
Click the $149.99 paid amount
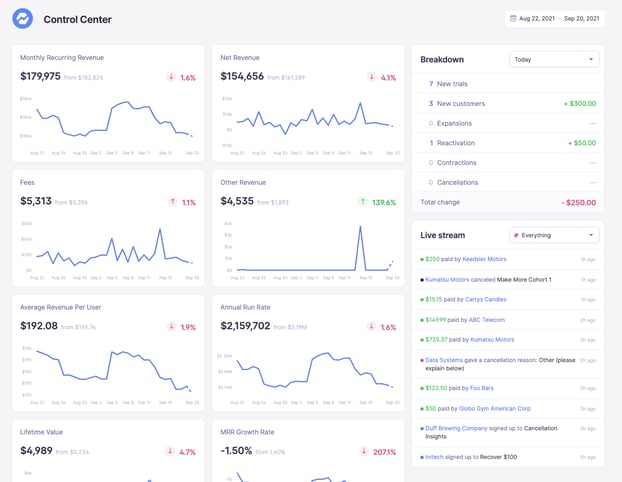436,320
